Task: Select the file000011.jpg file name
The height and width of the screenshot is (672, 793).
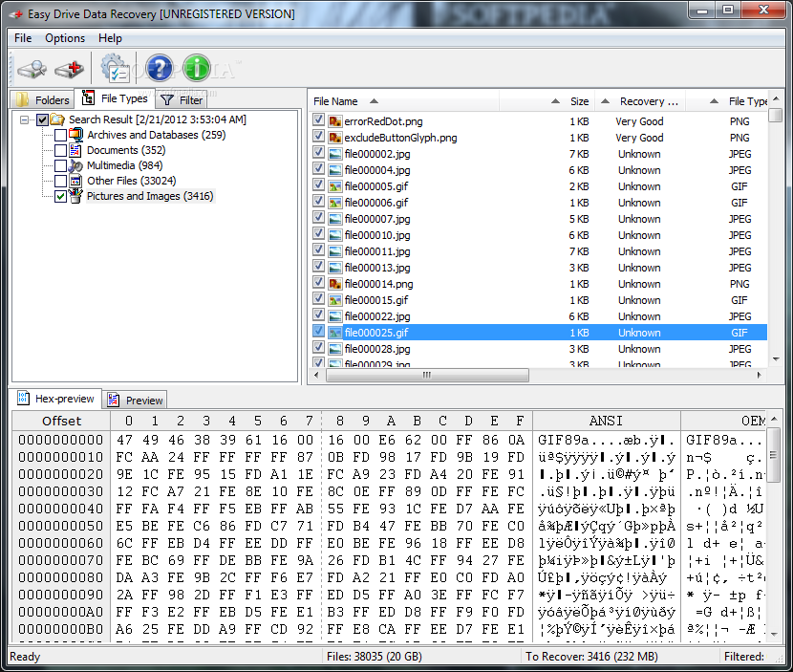Action: click(377, 251)
